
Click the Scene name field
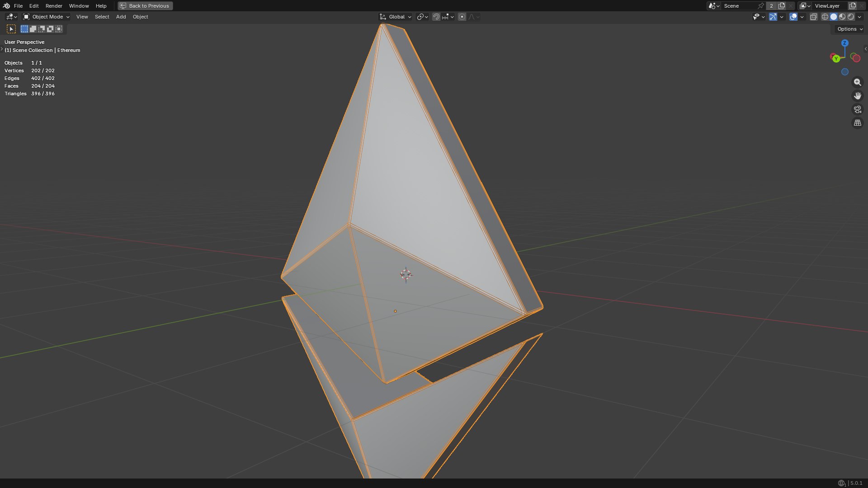739,6
